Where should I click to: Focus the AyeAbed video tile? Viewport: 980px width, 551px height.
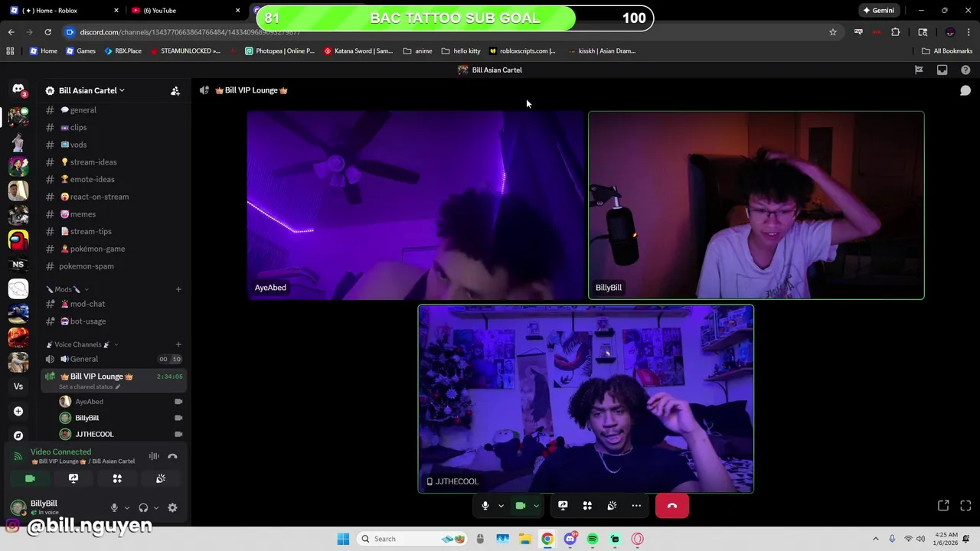tap(416, 205)
